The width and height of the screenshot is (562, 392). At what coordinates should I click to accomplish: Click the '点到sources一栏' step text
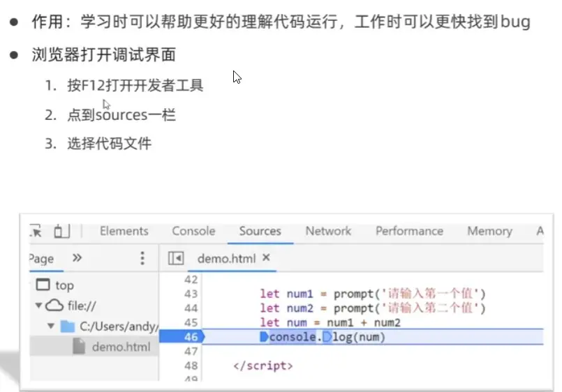click(121, 115)
